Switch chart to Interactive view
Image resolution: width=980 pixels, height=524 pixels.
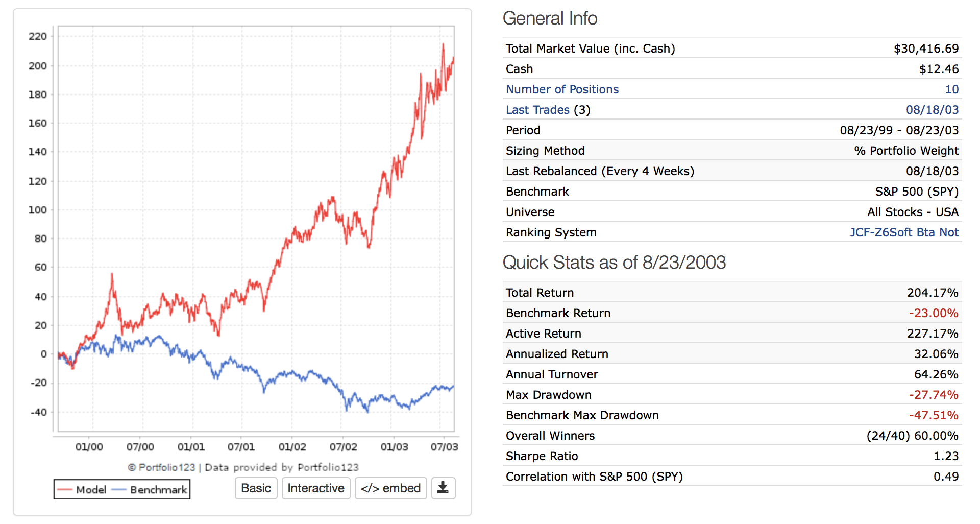click(316, 488)
